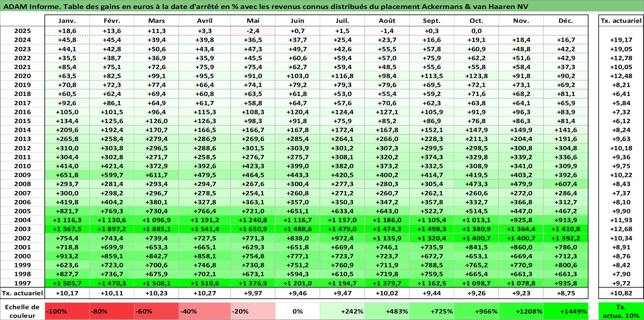Click the Oct. column header

pos(477,21)
